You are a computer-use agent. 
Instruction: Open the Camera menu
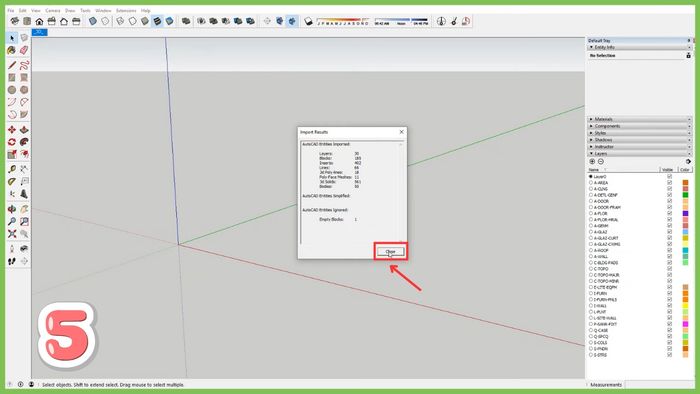53,10
